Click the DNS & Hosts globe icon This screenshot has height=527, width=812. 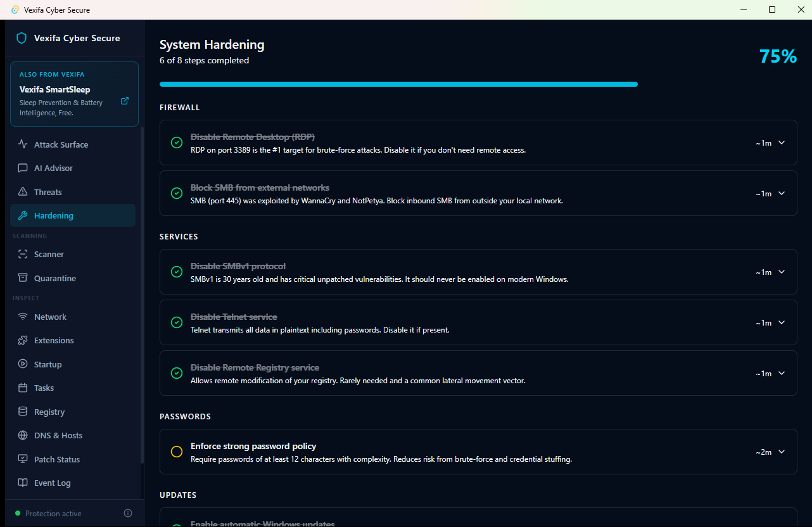pos(23,435)
